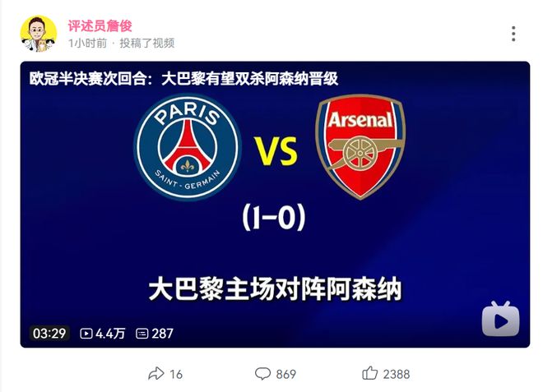Click the Paris Saint-Germain crest
The width and height of the screenshot is (543, 392).
tap(188, 147)
